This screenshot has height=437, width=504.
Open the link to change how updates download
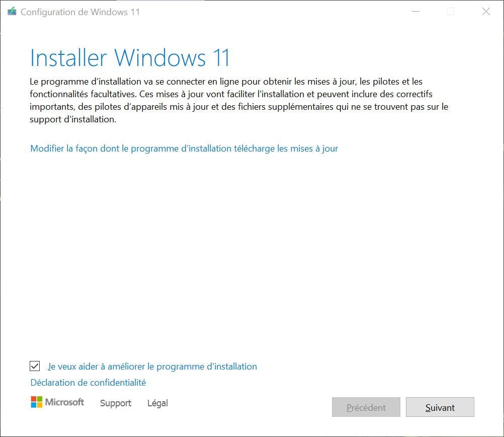click(184, 149)
